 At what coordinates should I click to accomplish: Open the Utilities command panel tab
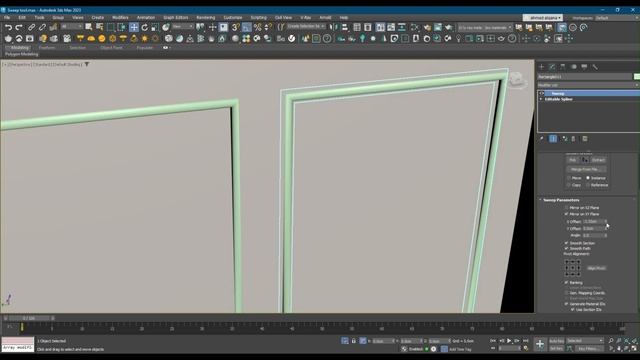[x=595, y=67]
